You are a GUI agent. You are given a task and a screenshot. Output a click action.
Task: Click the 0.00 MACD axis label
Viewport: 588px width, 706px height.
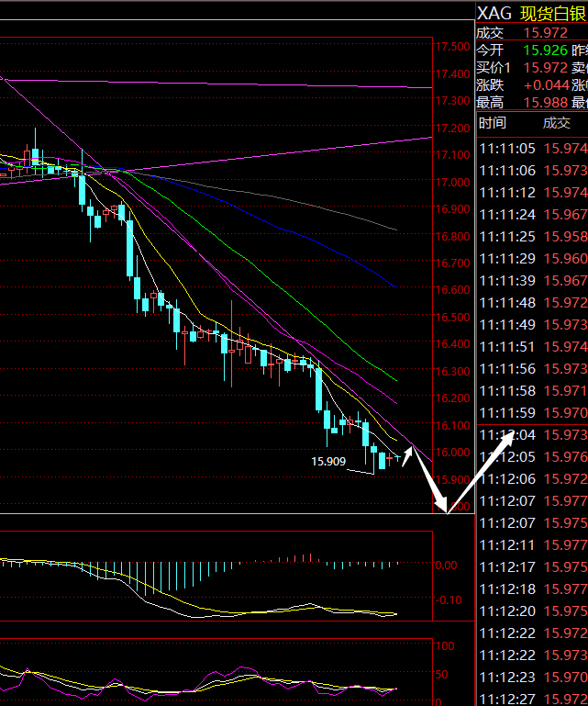(446, 565)
